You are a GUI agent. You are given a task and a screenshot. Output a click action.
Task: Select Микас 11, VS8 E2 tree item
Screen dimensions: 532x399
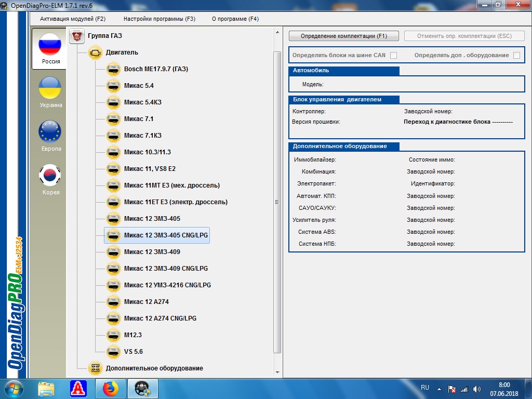(150, 169)
